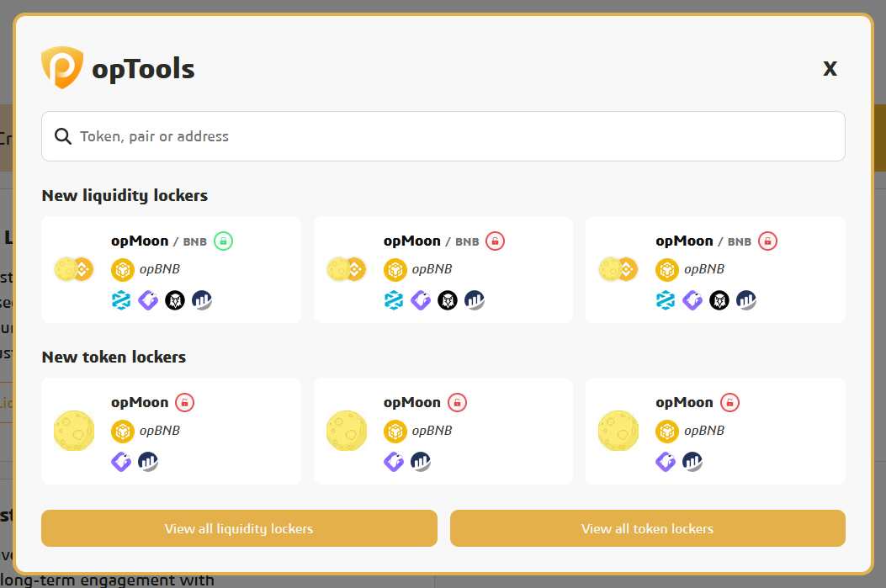Screen dimensions: 886x588
Task: Open the opMoon title on the middle token locker card
Action: click(412, 403)
